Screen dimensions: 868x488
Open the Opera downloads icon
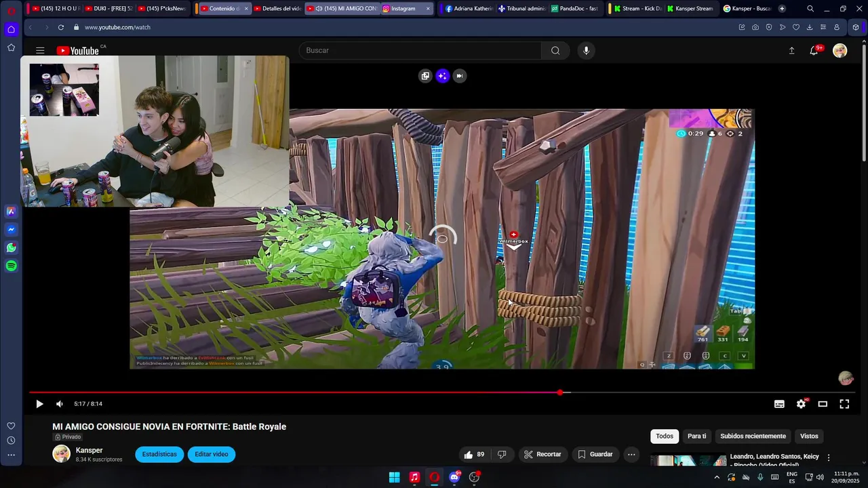(x=810, y=27)
